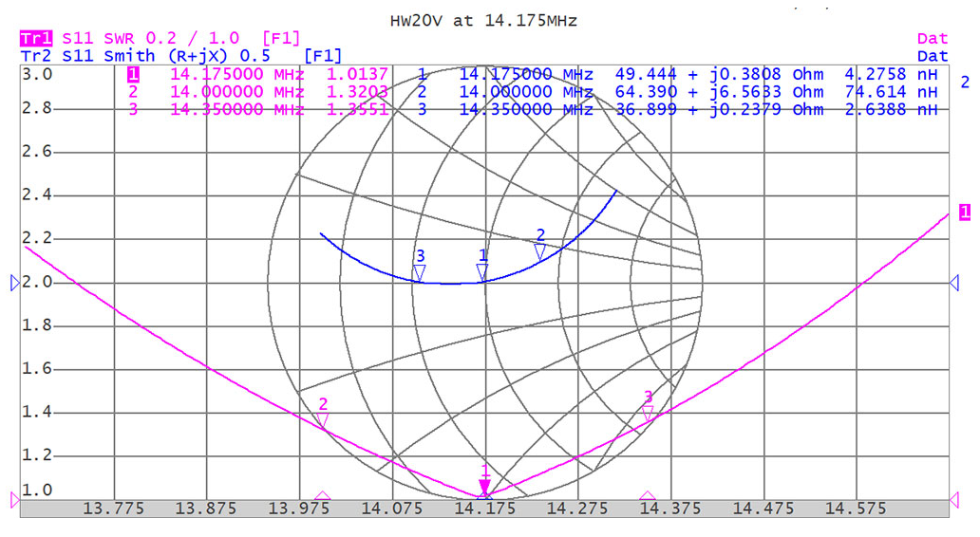The width and height of the screenshot is (980, 537).
Task: Click the magenta axis marker 3 triangle near 14.375
Action: tap(648, 496)
